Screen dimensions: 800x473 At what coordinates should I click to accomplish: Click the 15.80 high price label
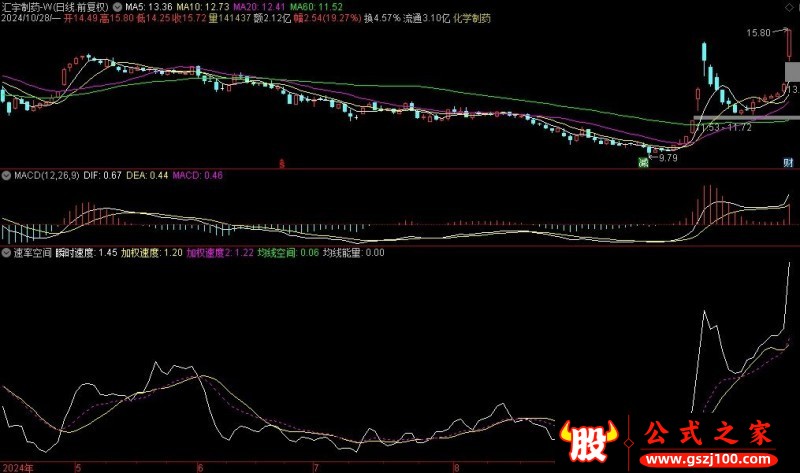(758, 33)
